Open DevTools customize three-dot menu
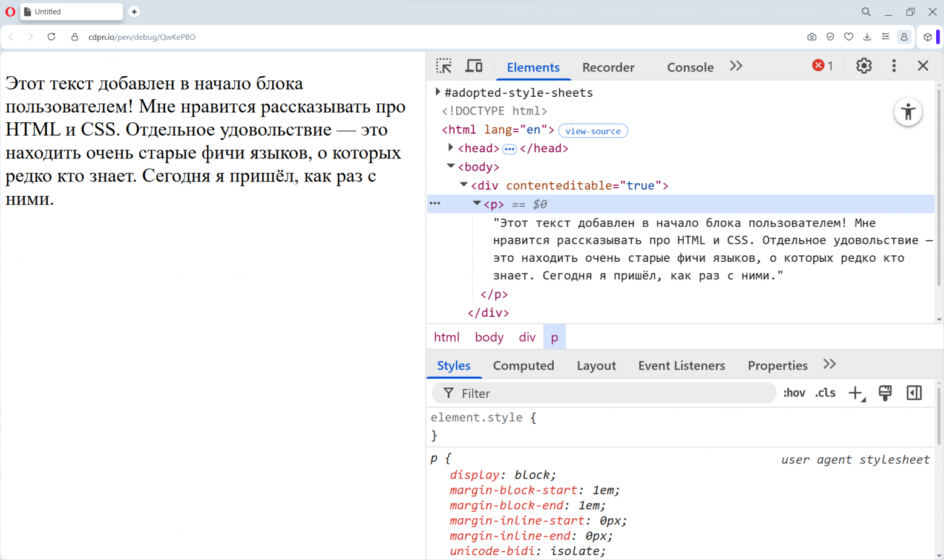 [894, 65]
